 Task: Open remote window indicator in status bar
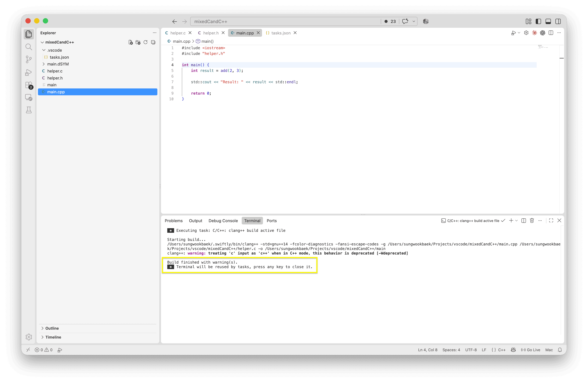coord(28,350)
